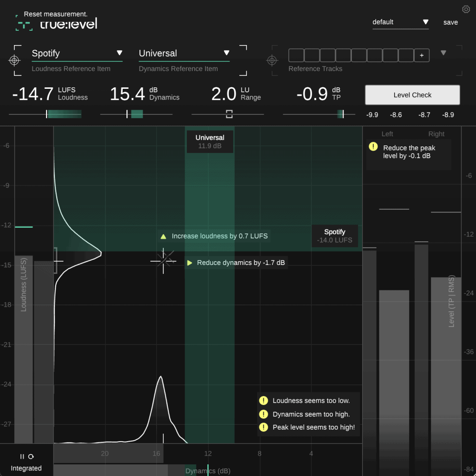Click the Dynamics Reference Item label
476x476 pixels.
coord(178,69)
